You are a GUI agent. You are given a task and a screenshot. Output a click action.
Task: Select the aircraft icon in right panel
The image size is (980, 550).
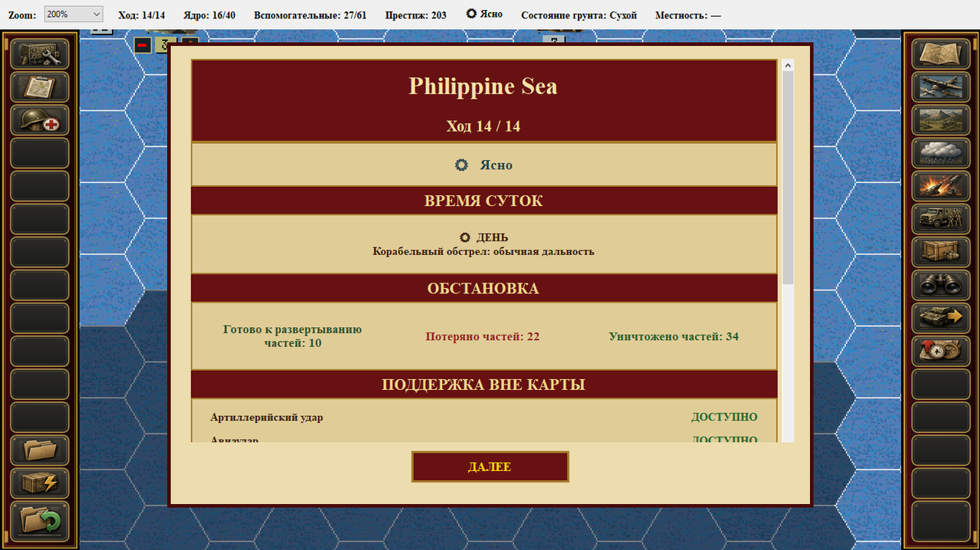(940, 87)
